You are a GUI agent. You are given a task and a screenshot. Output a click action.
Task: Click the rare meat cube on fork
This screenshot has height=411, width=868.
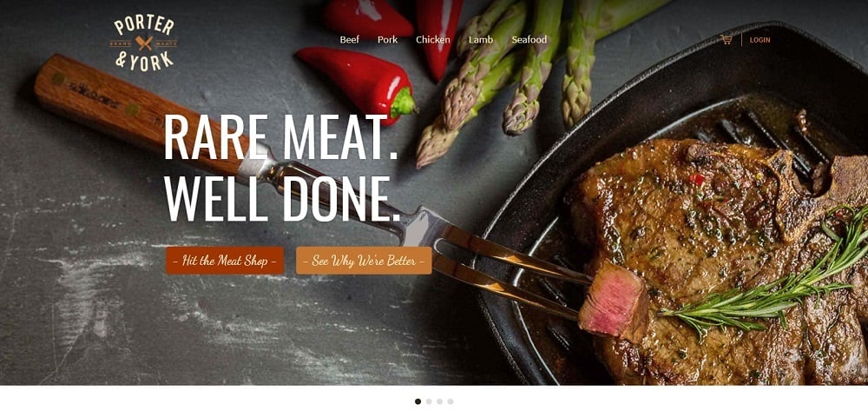(x=612, y=302)
